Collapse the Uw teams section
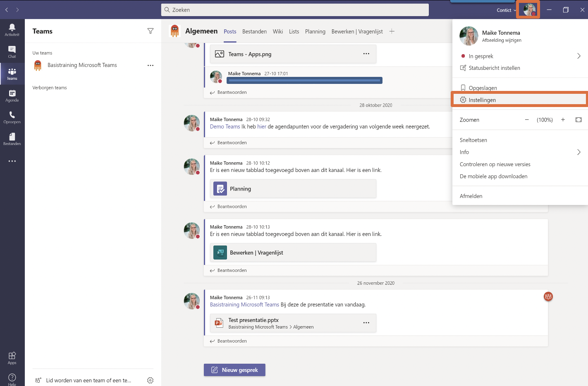This screenshot has width=588, height=386. click(42, 53)
